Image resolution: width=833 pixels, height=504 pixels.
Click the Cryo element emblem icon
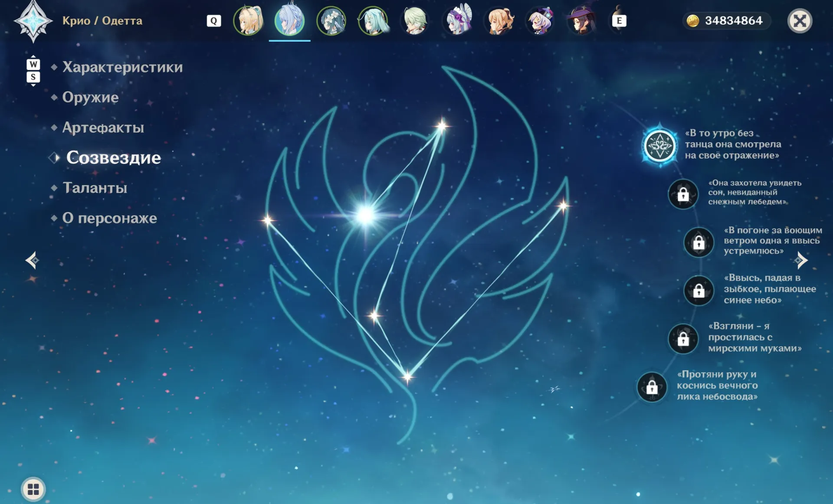pyautogui.click(x=33, y=21)
